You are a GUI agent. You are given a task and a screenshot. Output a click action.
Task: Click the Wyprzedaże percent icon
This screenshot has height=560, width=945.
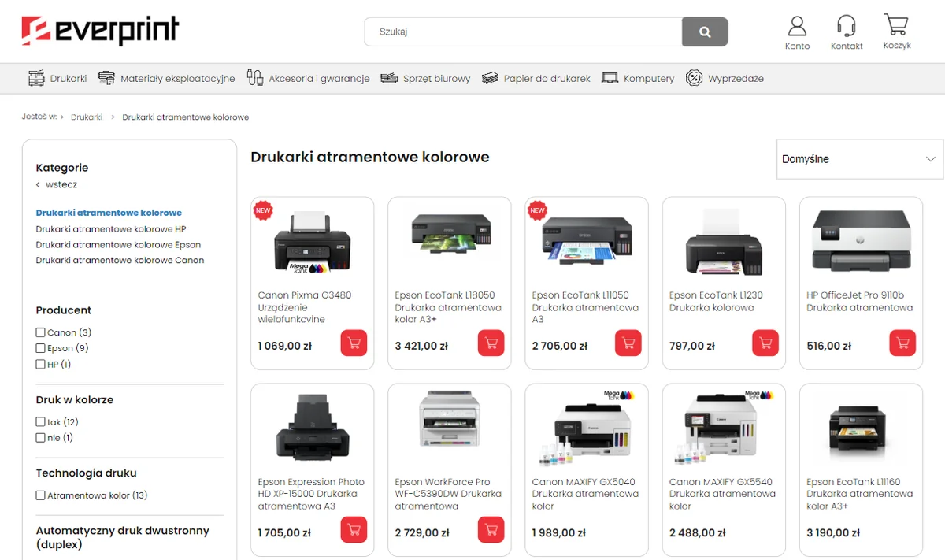[x=694, y=78]
